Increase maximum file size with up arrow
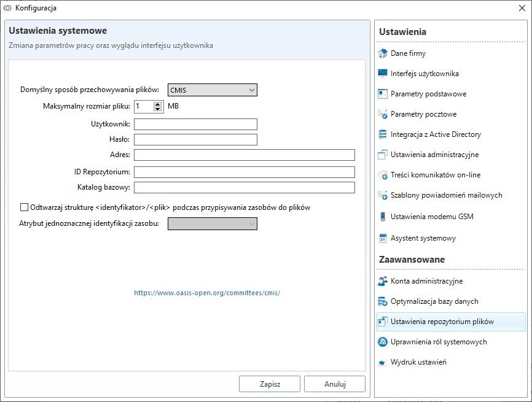This screenshot has height=402, width=532. pyautogui.click(x=157, y=104)
